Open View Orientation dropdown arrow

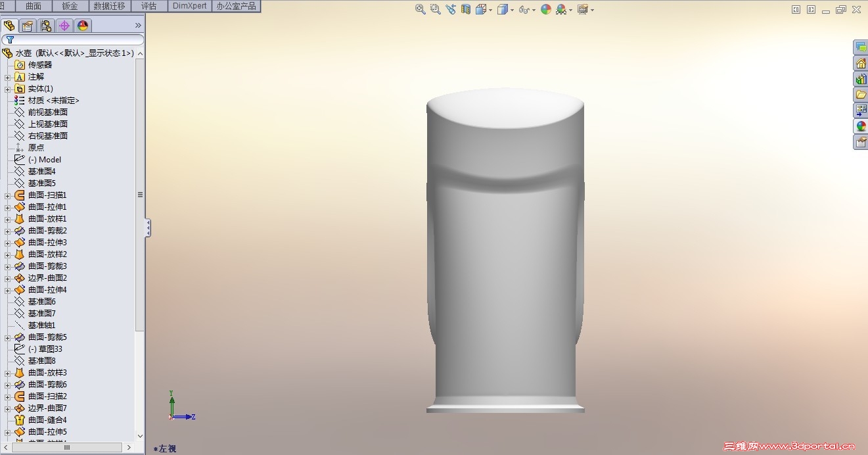(x=490, y=10)
